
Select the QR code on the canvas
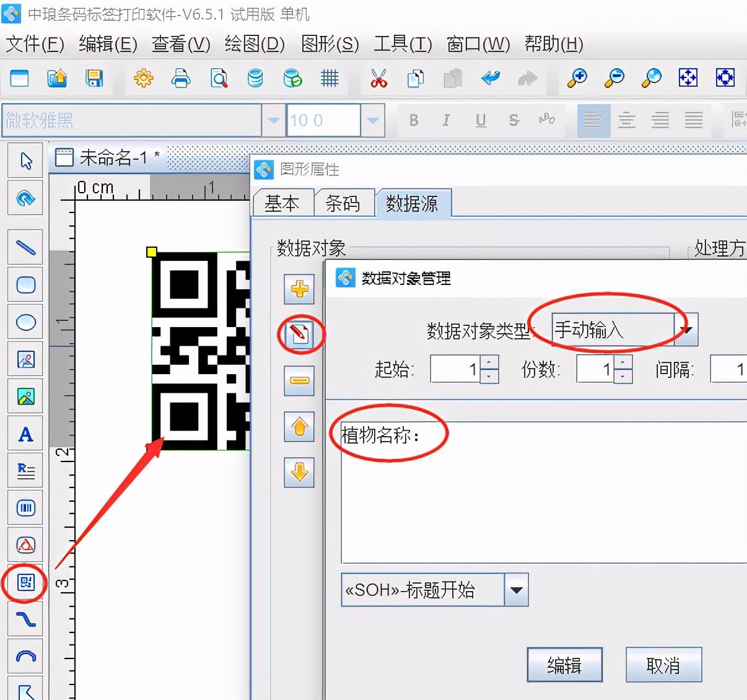pos(201,351)
